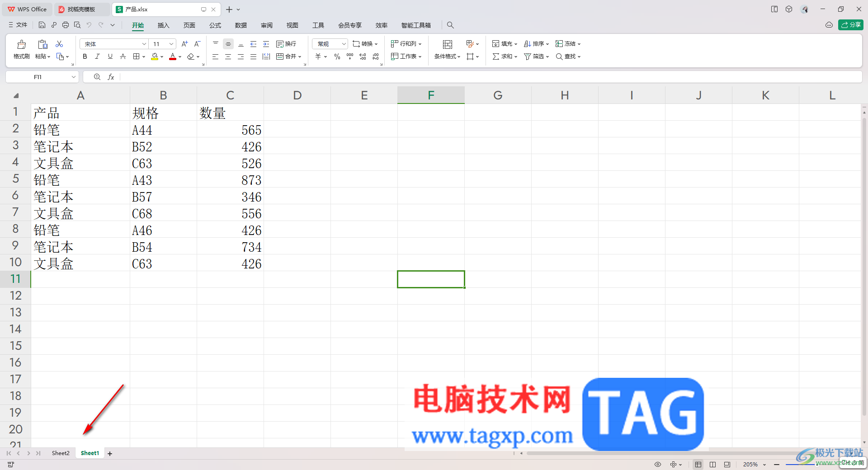This screenshot has width=868, height=470.
Task: Click the zoom out minus at slider
Action: [x=777, y=465]
